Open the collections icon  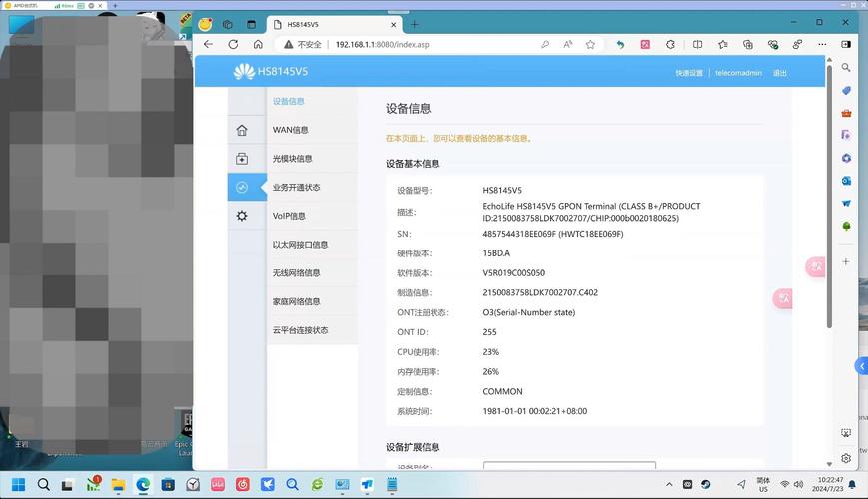tap(748, 44)
